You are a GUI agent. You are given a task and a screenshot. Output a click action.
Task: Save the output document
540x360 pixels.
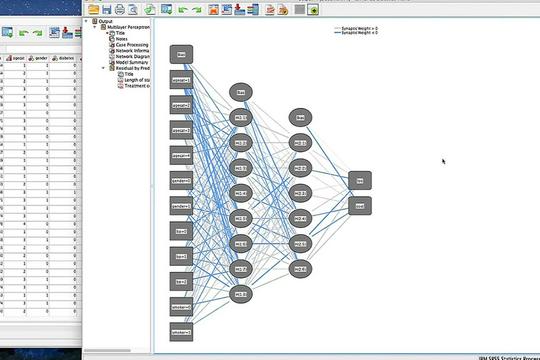(107, 10)
